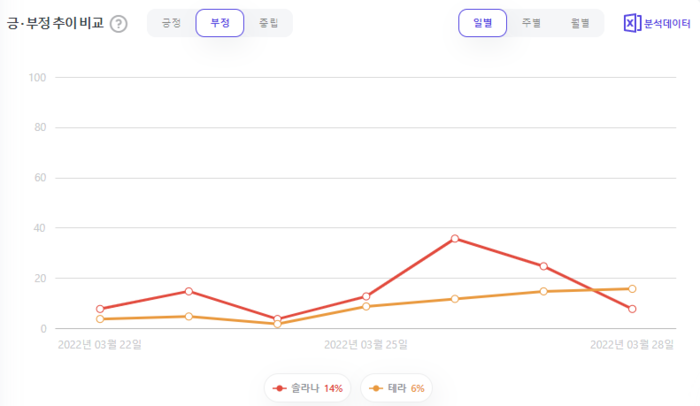This screenshot has width=700, height=406.
Task: Click 테라 final point on March 28
Action: click(x=632, y=289)
